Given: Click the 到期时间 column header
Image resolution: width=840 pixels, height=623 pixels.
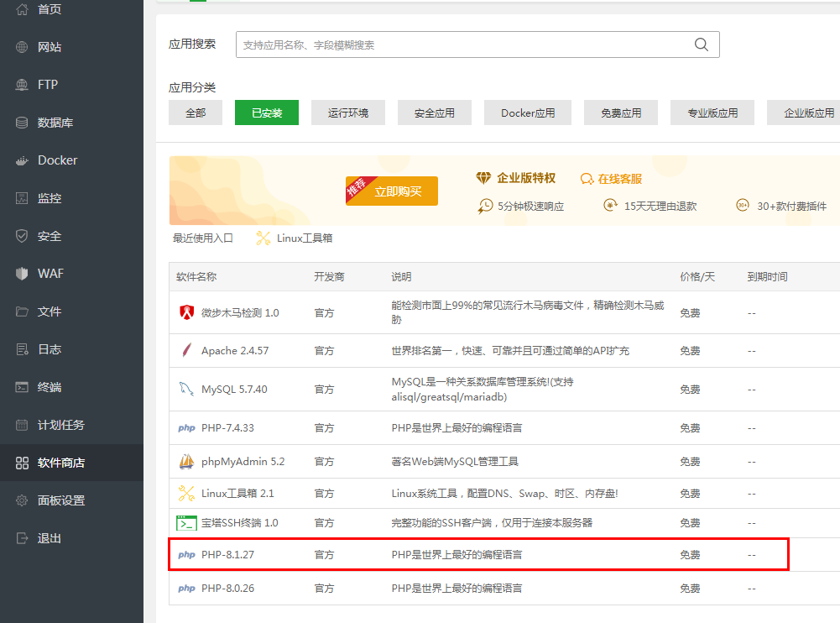Looking at the screenshot, I should tap(767, 276).
